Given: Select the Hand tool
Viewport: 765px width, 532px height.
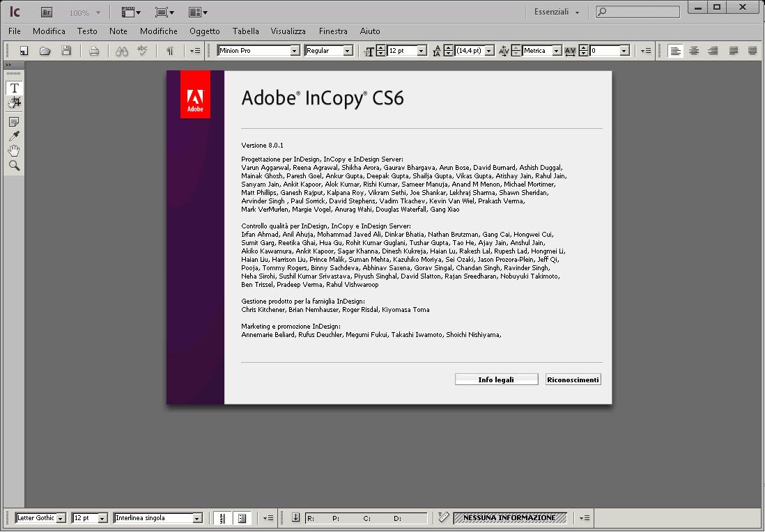Looking at the screenshot, I should [14, 150].
